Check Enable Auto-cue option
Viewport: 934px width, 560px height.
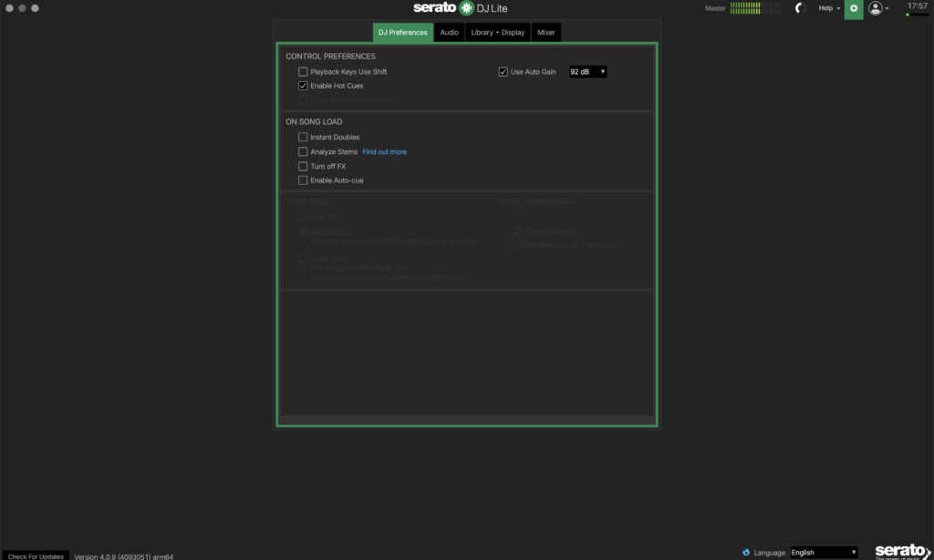pos(303,181)
